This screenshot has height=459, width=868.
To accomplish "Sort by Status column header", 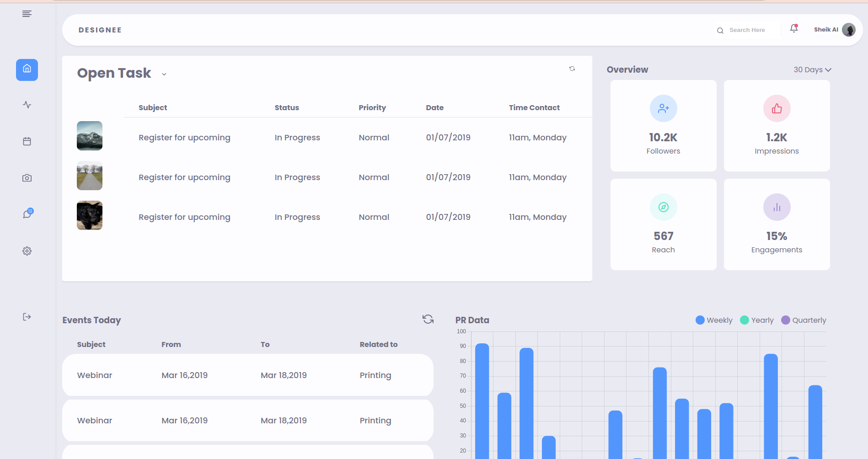I will click(287, 107).
